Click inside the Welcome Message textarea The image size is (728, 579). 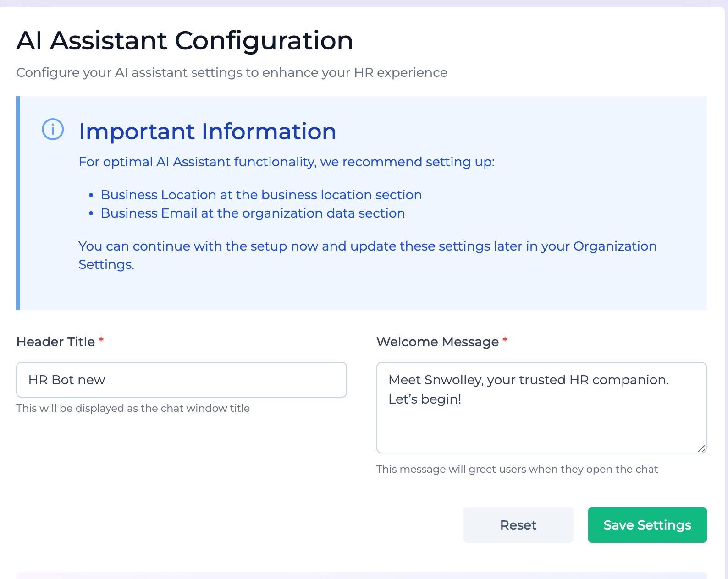click(x=541, y=408)
